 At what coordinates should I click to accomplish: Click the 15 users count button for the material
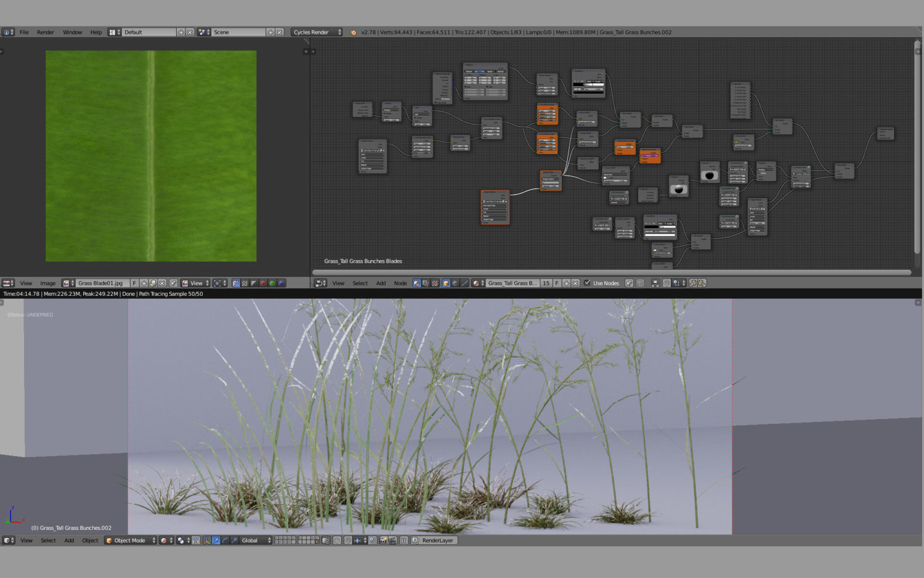pyautogui.click(x=545, y=283)
